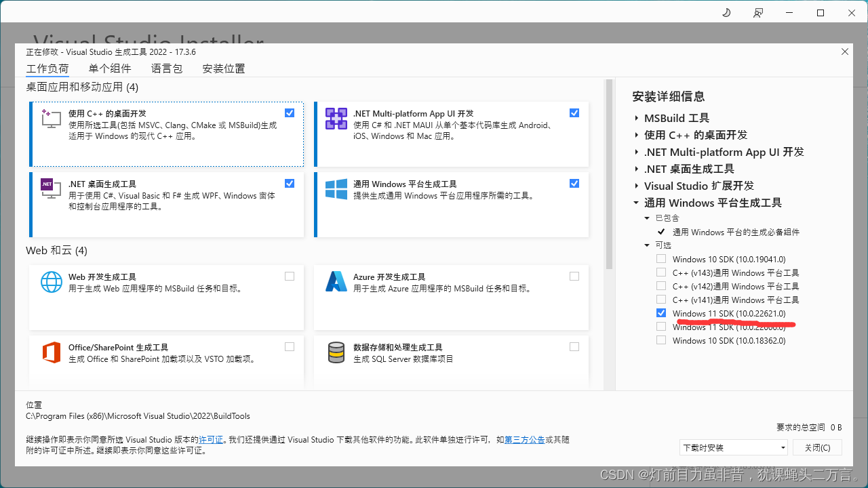The height and width of the screenshot is (488, 868).
Task: Expand the MSBuild 工具 details node
Action: click(x=637, y=118)
